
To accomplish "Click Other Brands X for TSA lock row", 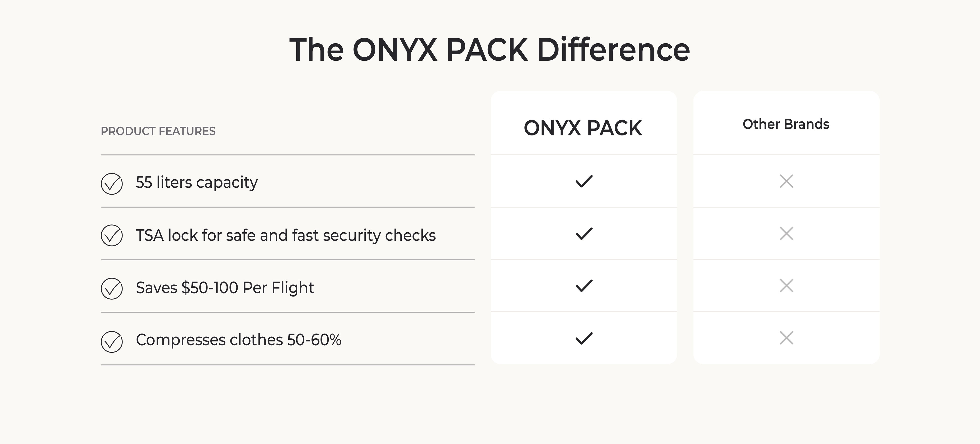I will tap(786, 234).
